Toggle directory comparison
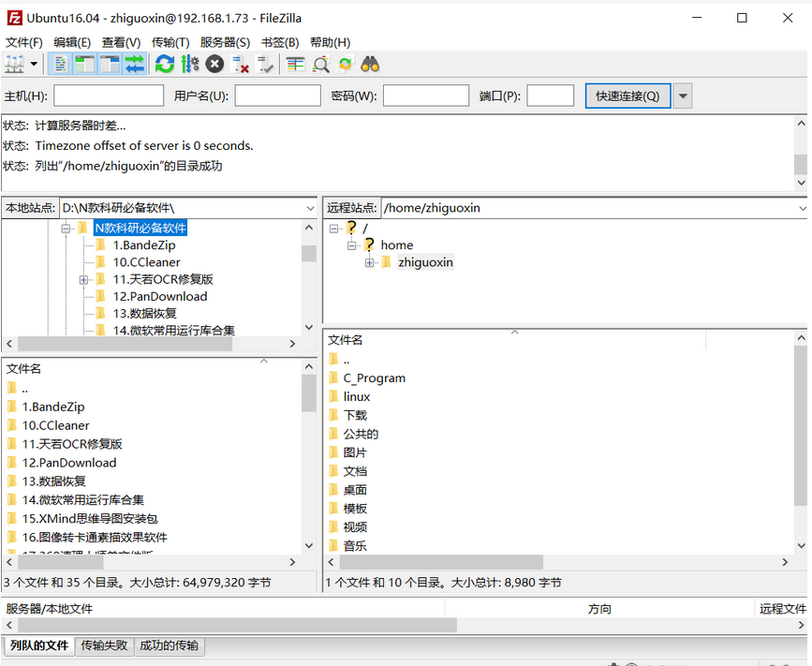Image resolution: width=812 pixels, height=666 pixels. [320, 65]
